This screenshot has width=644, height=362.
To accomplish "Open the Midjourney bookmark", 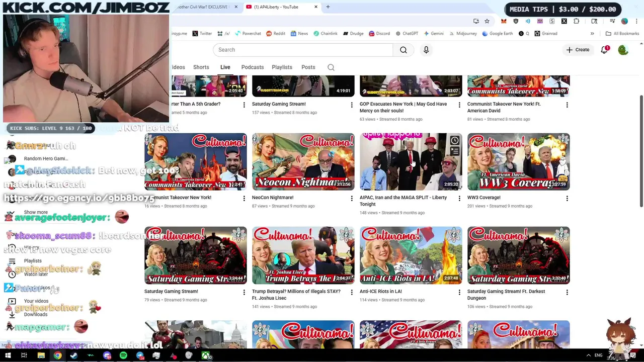I will click(x=463, y=34).
